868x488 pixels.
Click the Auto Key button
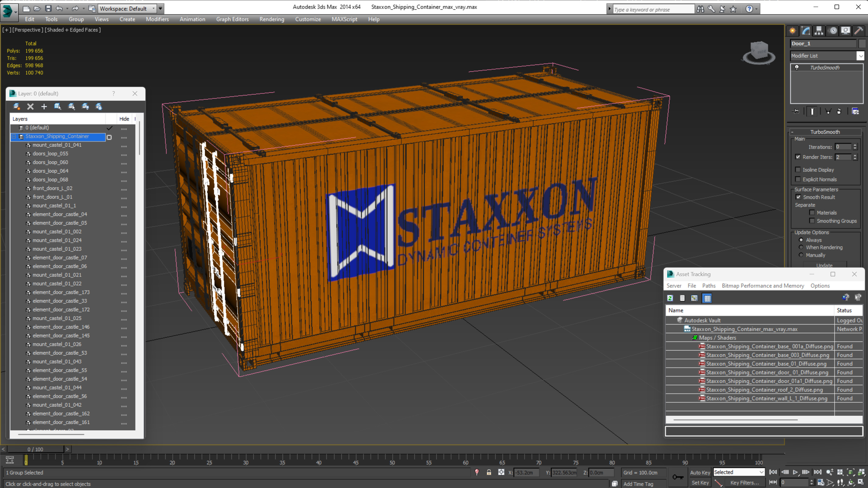click(x=700, y=472)
